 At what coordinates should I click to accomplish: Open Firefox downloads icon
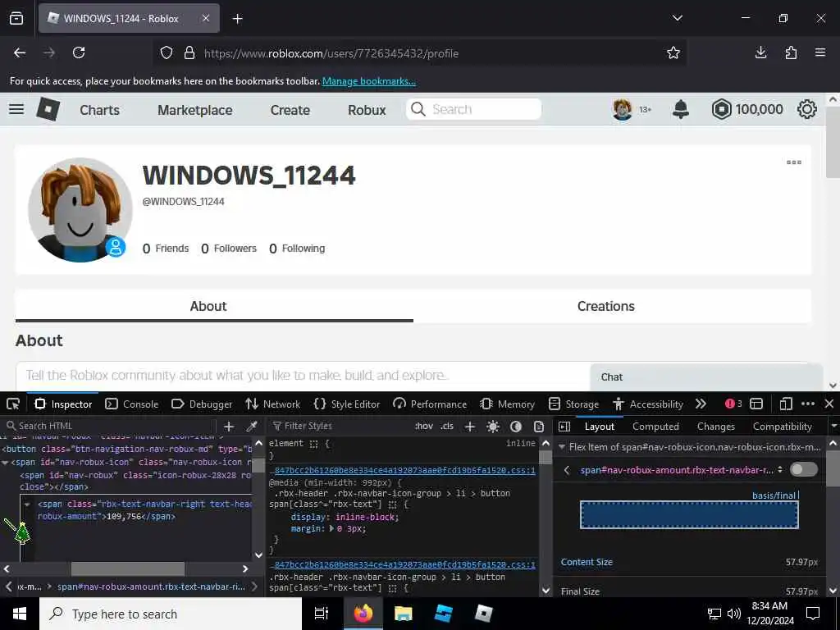coord(760,52)
